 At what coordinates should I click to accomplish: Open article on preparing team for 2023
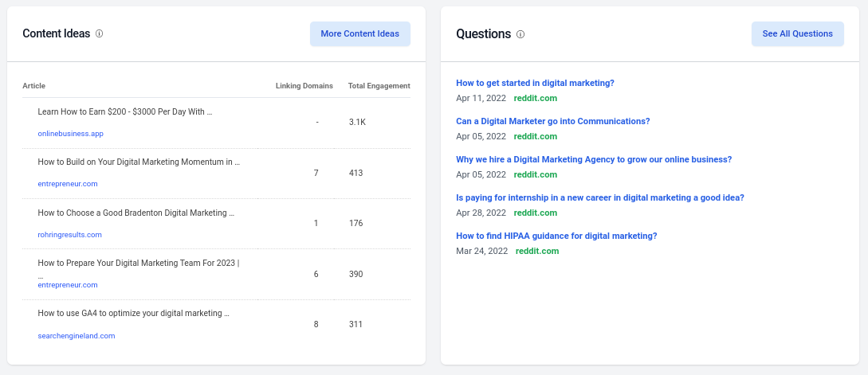pos(139,264)
